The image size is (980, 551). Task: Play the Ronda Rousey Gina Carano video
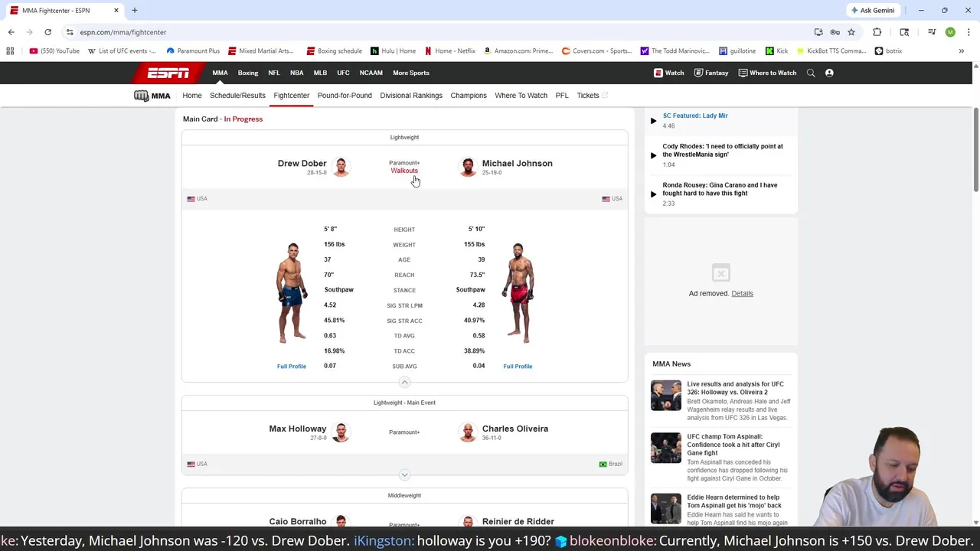(653, 194)
